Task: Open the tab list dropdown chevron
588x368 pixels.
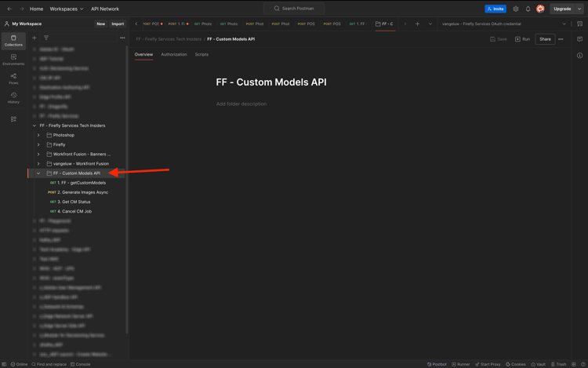Action: 430,24
